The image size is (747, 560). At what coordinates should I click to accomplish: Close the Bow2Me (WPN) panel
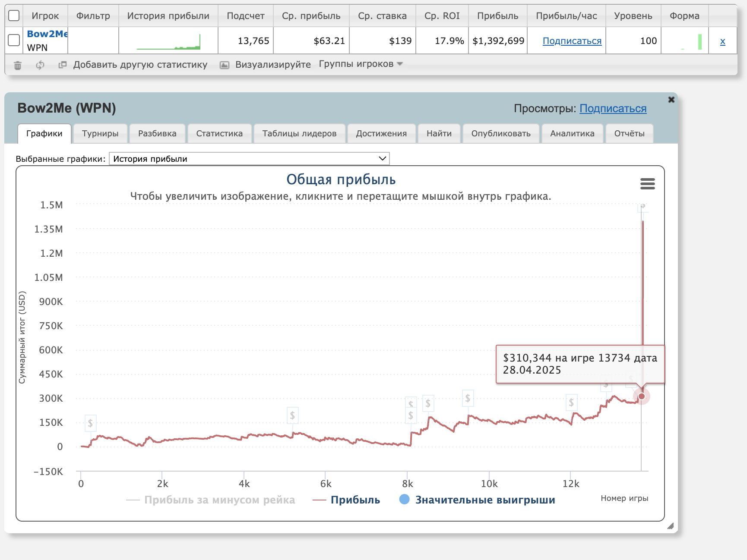671,100
